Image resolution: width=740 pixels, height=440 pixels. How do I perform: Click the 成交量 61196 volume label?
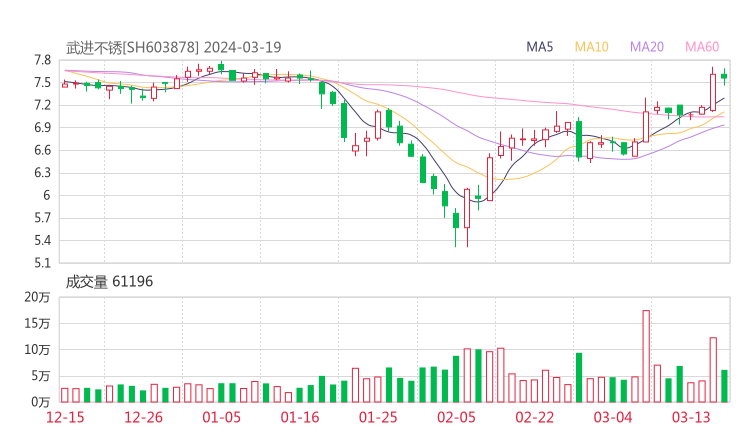point(109,282)
